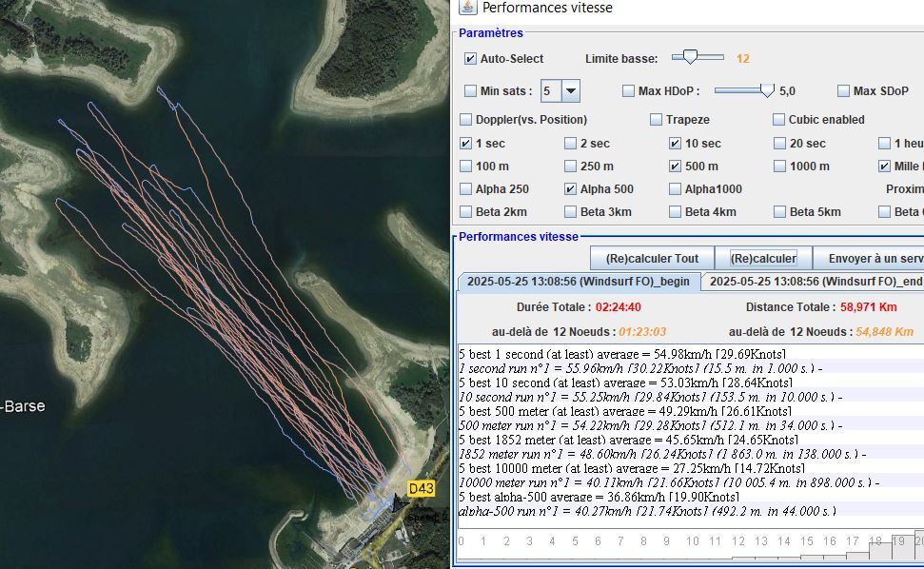Enable the Doppler(vs. Position) option
Screen dimensions: 924x569
coord(466,120)
